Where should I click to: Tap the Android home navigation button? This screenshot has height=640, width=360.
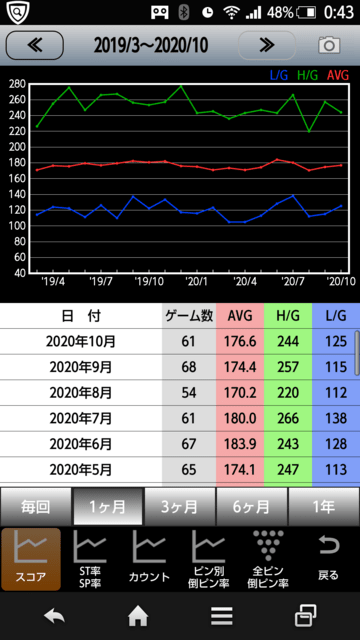coord(138,616)
